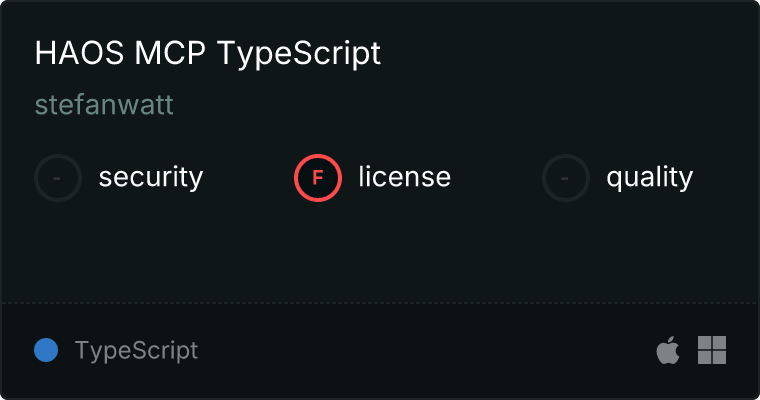Click the blue TypeScript language dot
760x400 pixels.
click(46, 350)
